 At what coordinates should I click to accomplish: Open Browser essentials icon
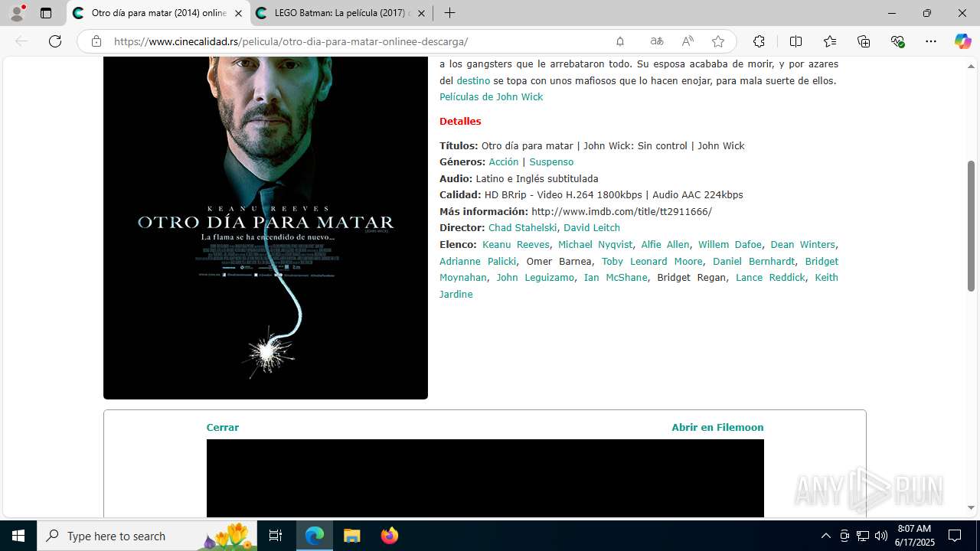[x=897, y=41]
